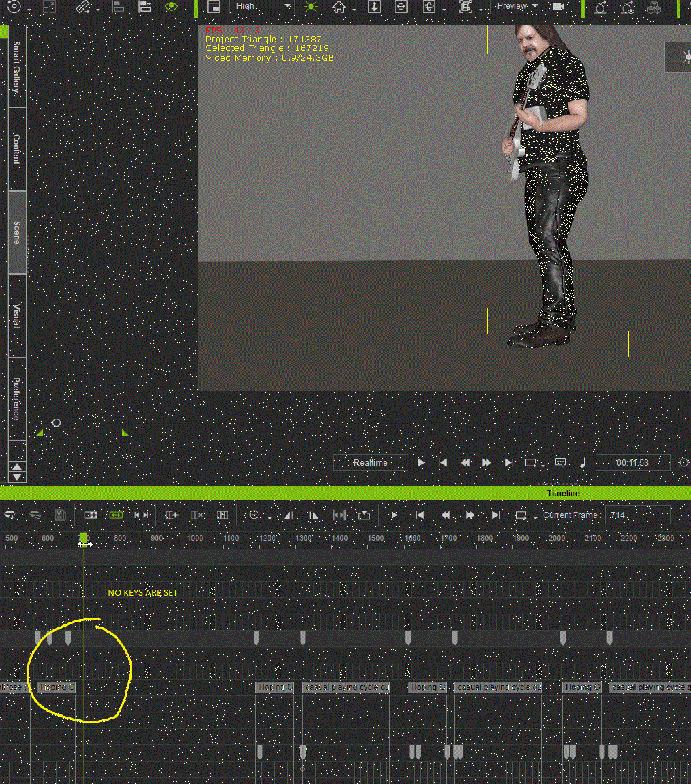Click the time settings gear beside timecode
Viewport: 691px width, 784px height.
(x=684, y=463)
